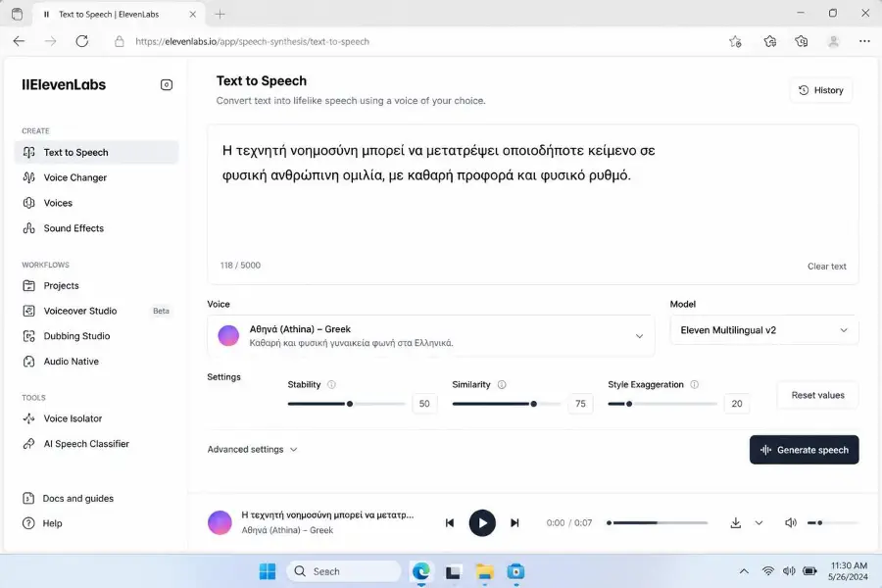Click the Stability value field 50
This screenshot has width=882, height=588.
tap(424, 404)
